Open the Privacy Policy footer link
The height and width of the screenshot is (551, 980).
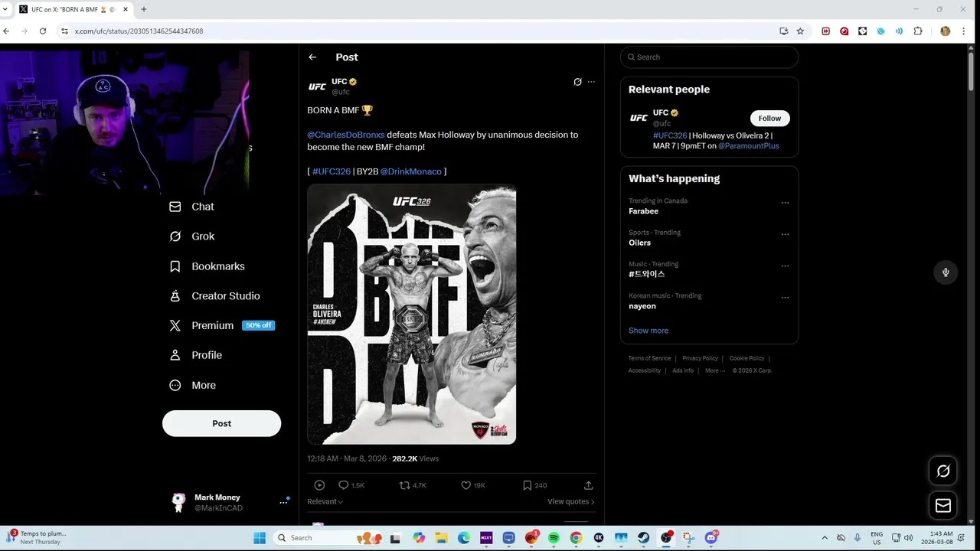pyautogui.click(x=700, y=358)
